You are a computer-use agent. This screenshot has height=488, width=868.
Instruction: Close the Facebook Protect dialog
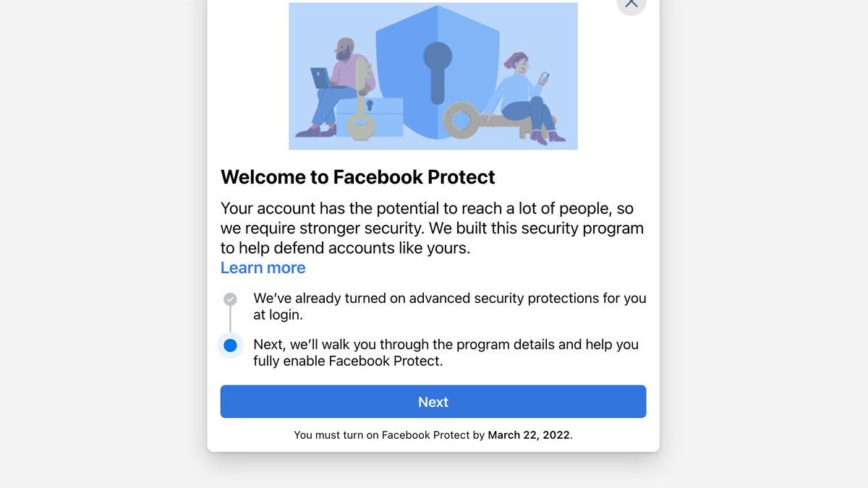[x=631, y=4]
